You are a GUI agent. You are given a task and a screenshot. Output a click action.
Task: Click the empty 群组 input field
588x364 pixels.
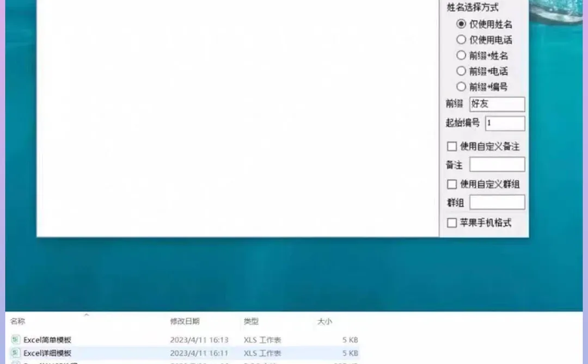click(x=497, y=202)
